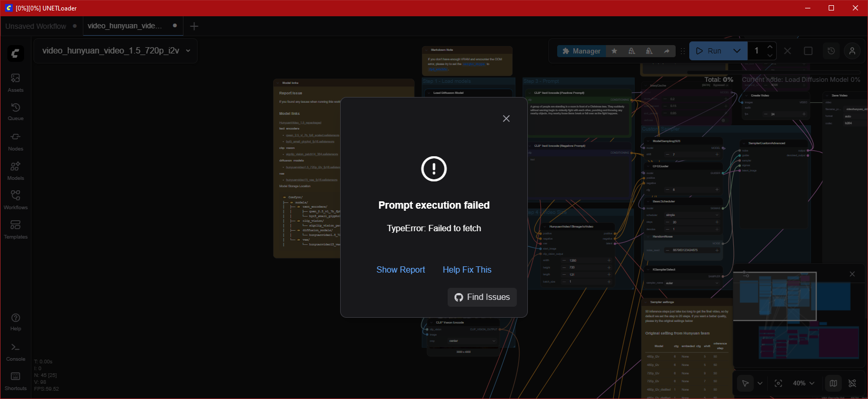Open the Nodes library panel
The height and width of the screenshot is (399, 868).
(16, 141)
